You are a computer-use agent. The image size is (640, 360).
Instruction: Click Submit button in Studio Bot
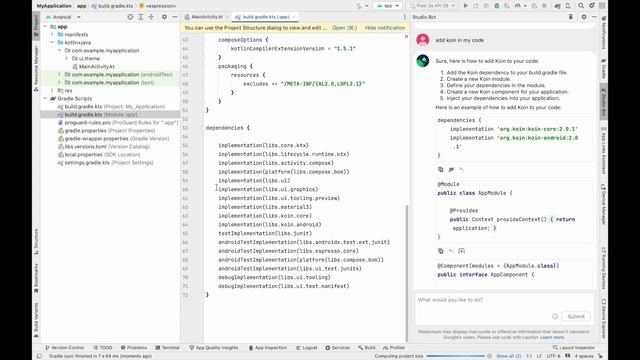click(576, 316)
